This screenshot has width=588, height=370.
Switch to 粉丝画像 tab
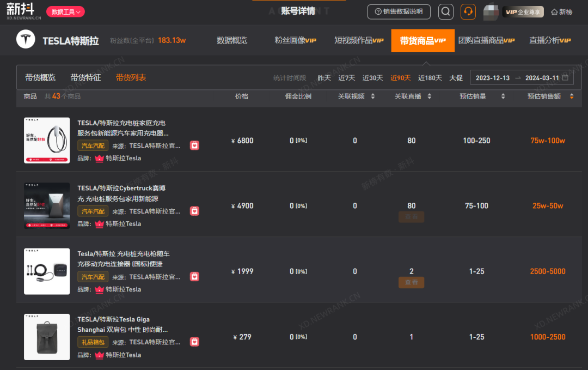coord(295,40)
